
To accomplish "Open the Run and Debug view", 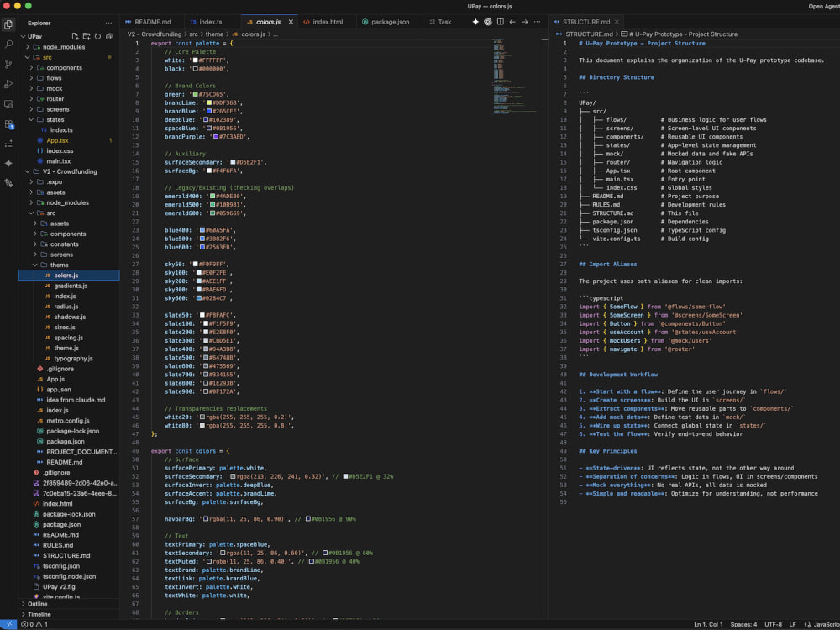I will click(8, 84).
